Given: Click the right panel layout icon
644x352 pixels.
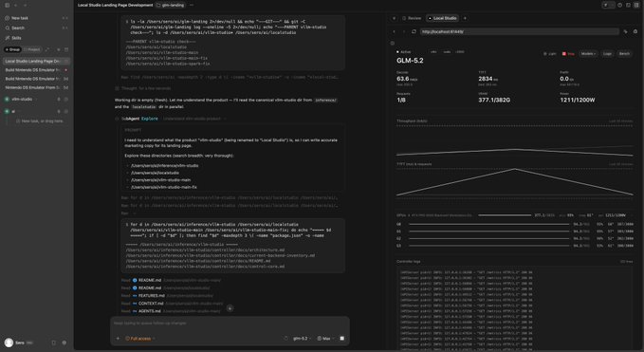Looking at the screenshot, I should (636, 5).
